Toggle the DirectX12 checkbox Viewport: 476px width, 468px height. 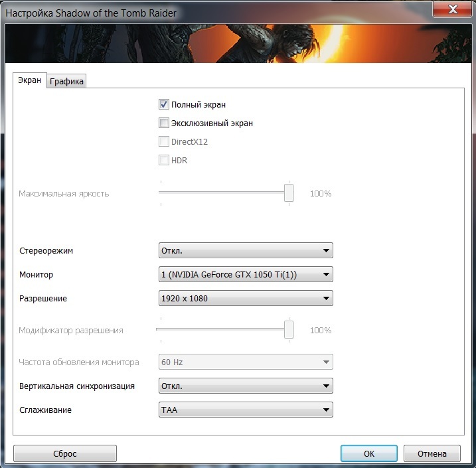[164, 141]
